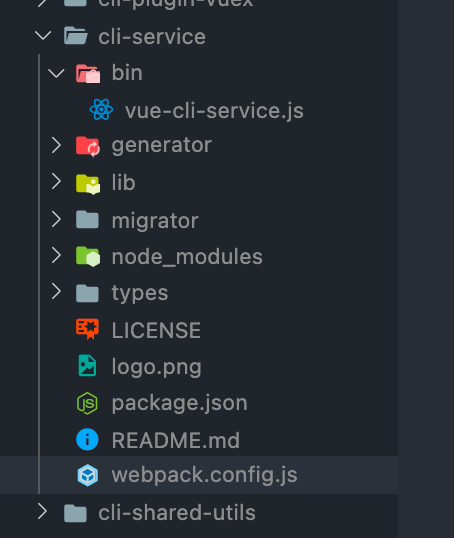This screenshot has height=538, width=454.
Task: Click the gray types folder icon
Action: [x=87, y=293]
